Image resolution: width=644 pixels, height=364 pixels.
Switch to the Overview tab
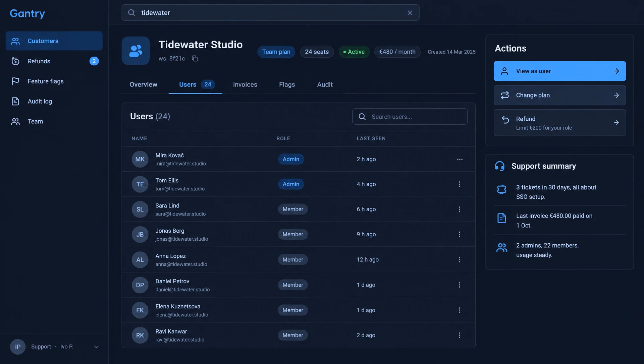tap(143, 85)
